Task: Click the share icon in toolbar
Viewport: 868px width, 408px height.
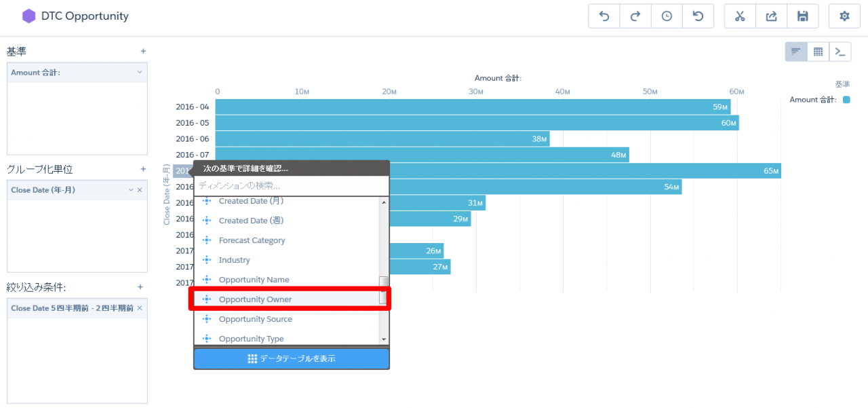Action: click(771, 16)
